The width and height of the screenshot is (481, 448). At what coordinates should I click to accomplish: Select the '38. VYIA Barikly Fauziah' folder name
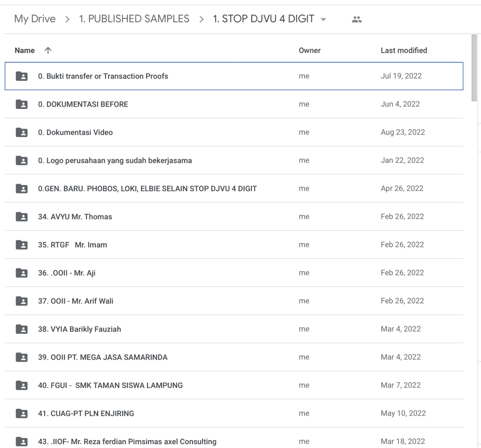click(x=79, y=329)
